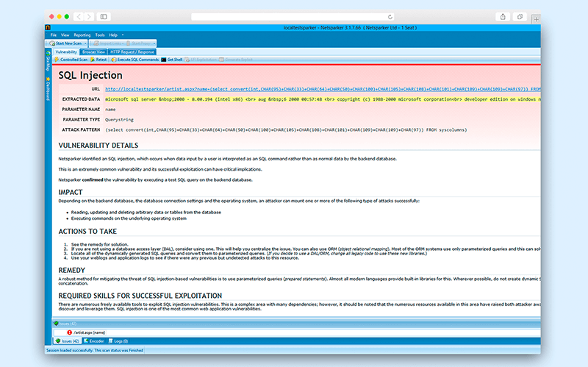This screenshot has width=588, height=367.
Task: Switch to the HTTP Request / Response tab
Action: (x=132, y=51)
